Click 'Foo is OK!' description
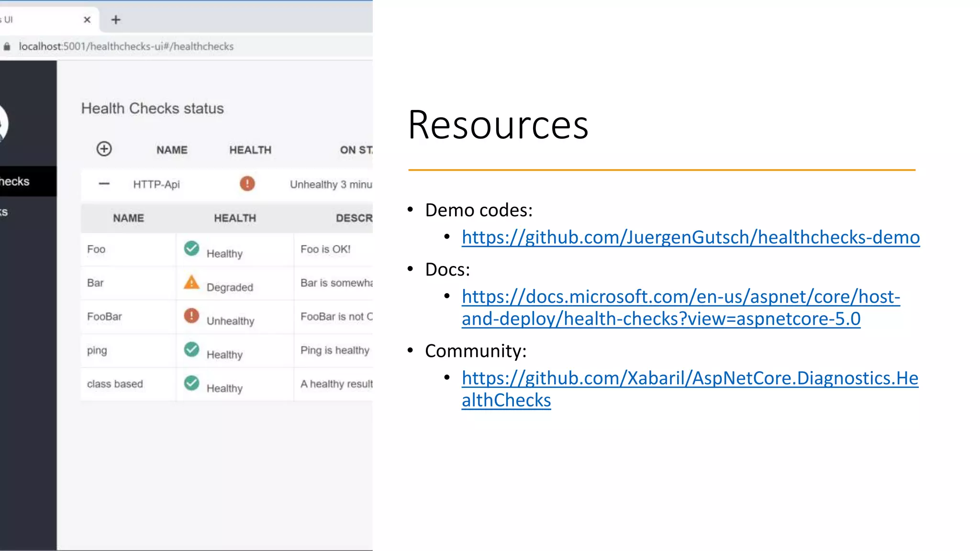This screenshot has height=551, width=980. pos(325,249)
